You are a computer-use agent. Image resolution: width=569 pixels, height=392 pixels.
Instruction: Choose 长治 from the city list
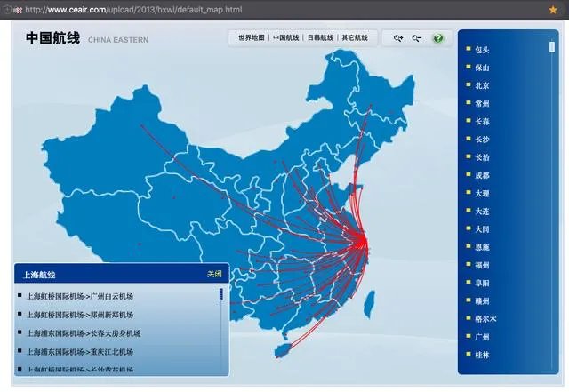click(482, 157)
